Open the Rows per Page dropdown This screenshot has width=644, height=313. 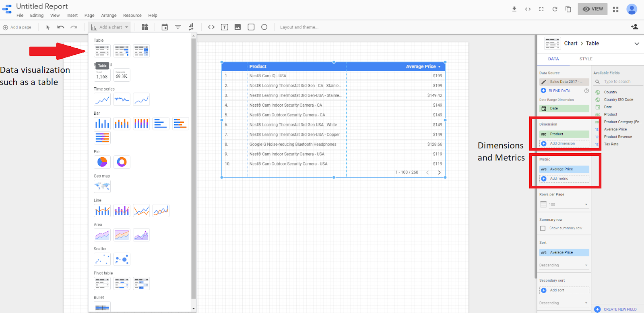[x=564, y=204]
